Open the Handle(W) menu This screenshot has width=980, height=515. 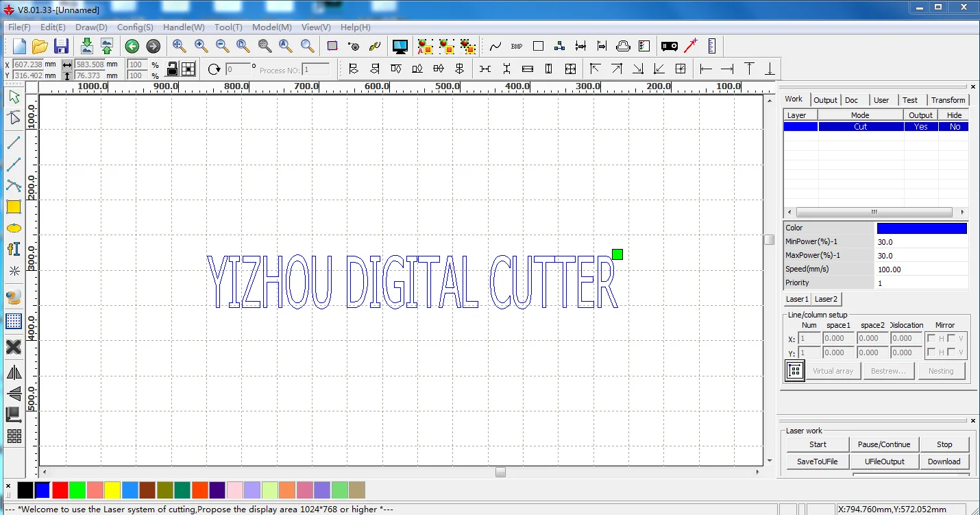[184, 27]
